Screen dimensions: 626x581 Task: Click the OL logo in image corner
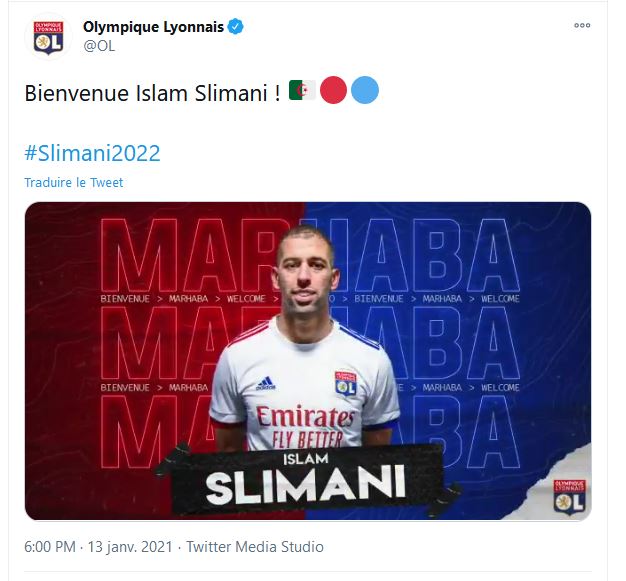(569, 497)
